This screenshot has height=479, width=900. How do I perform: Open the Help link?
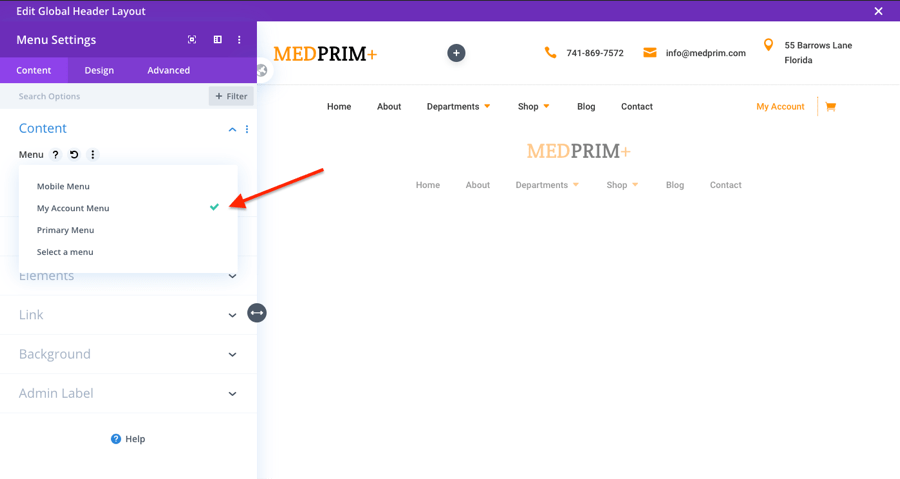(128, 439)
